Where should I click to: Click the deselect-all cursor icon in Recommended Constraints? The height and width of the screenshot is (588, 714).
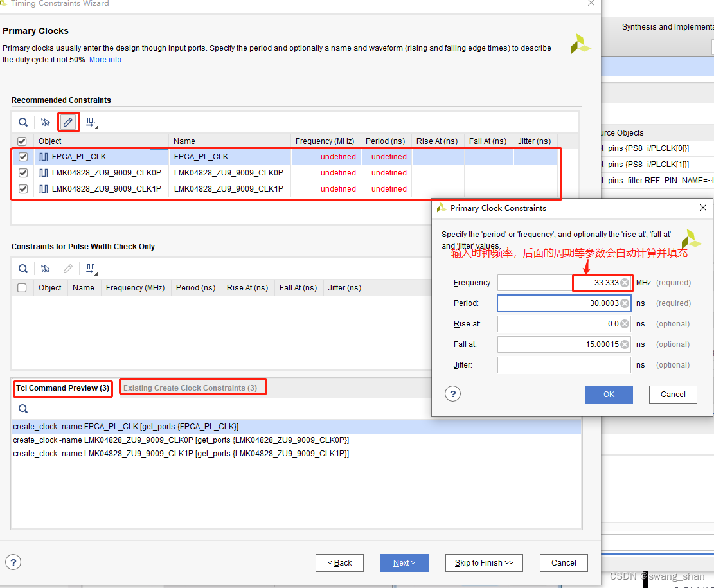pos(45,122)
